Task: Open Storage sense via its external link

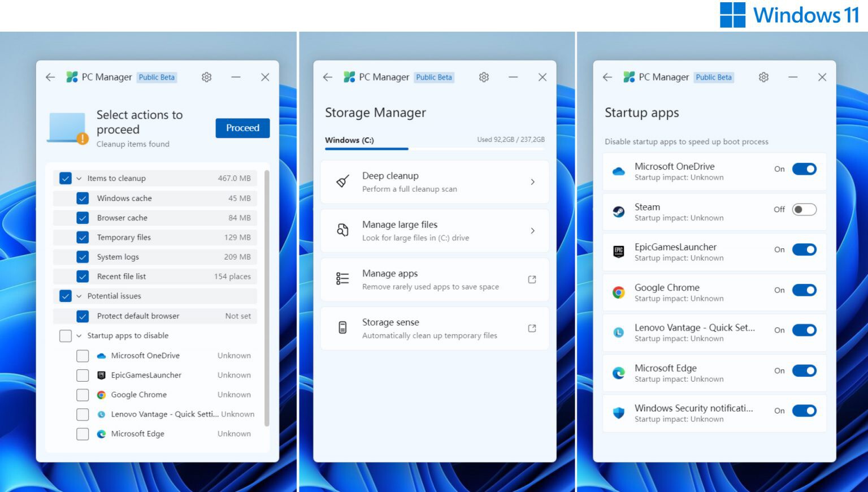Action: (532, 327)
